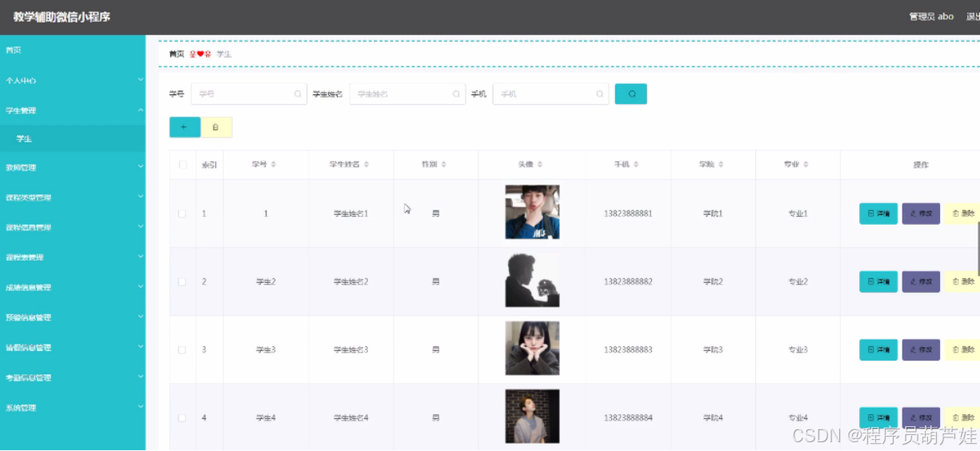
Task: Sort table by 手机 column sort arrows
Action: [x=635, y=165]
